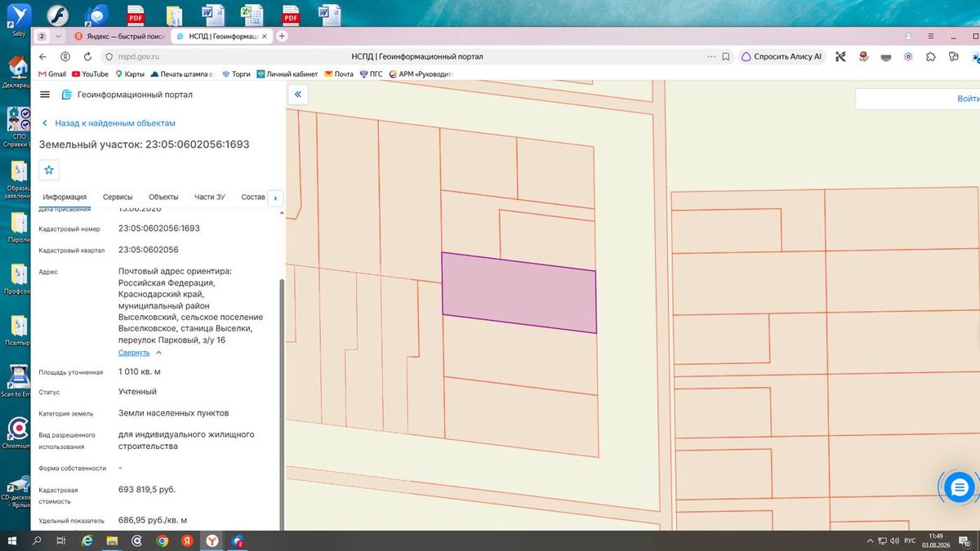This screenshot has height=551, width=980.
Task: Switch to the Яндекс быстрый поиск tab
Action: point(120,36)
